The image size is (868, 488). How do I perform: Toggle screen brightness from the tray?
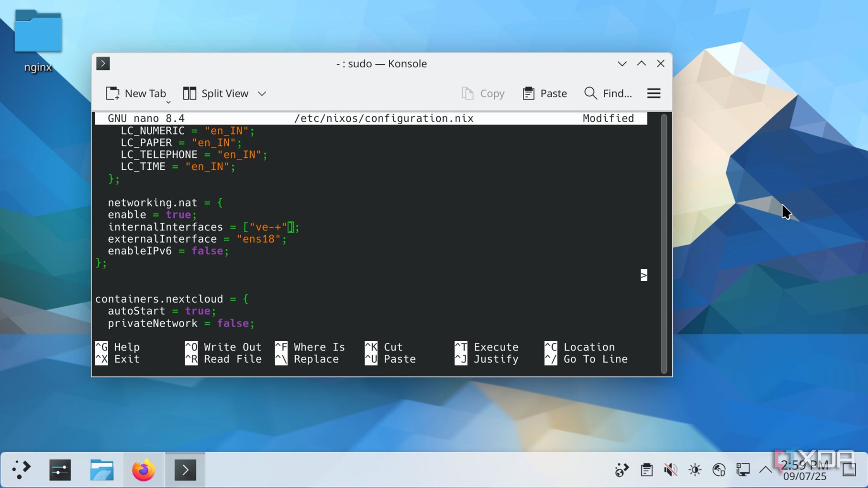click(x=694, y=469)
